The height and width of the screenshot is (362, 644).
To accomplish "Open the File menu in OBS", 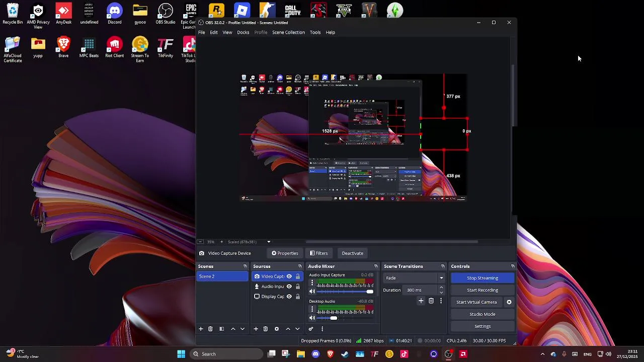I will [201, 32].
